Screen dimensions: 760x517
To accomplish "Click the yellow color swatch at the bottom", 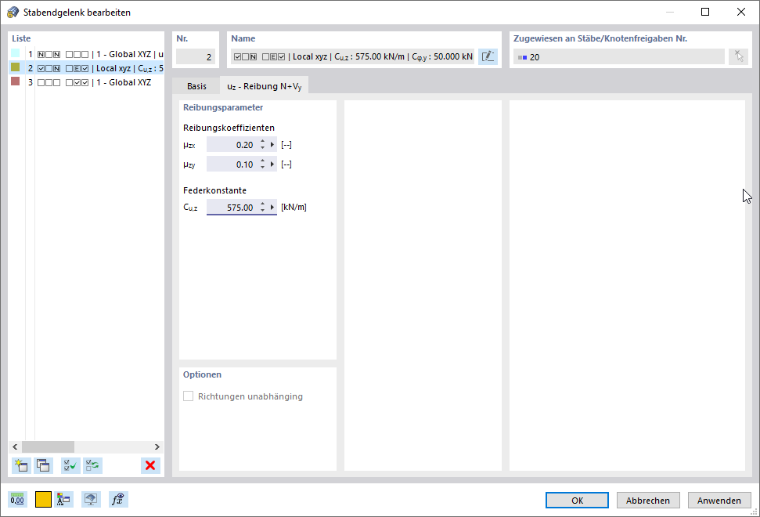I will coord(43,499).
